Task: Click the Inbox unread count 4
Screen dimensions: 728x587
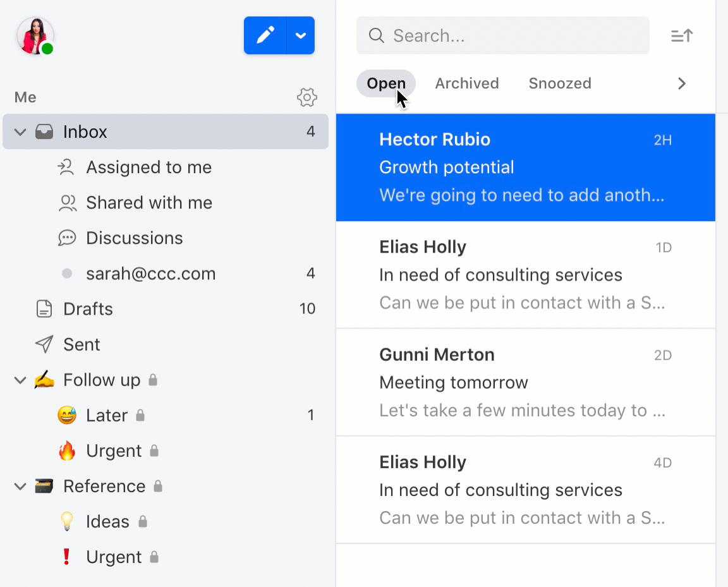Action: click(311, 132)
